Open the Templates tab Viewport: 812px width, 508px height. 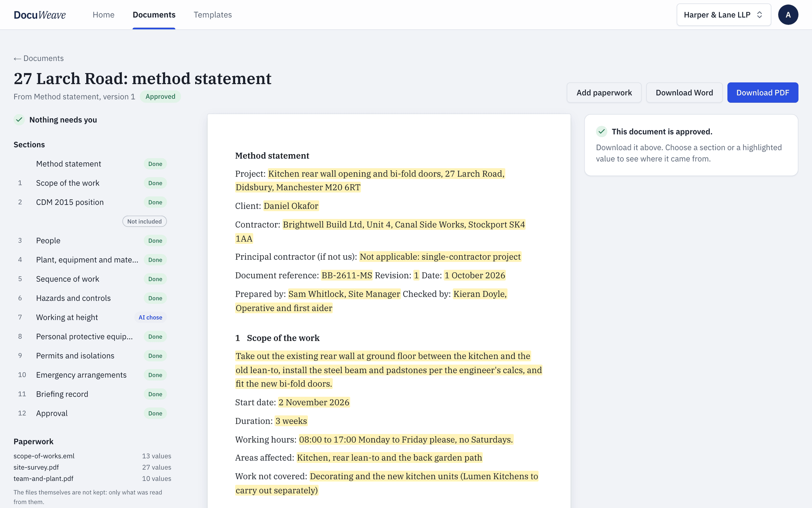pos(212,15)
